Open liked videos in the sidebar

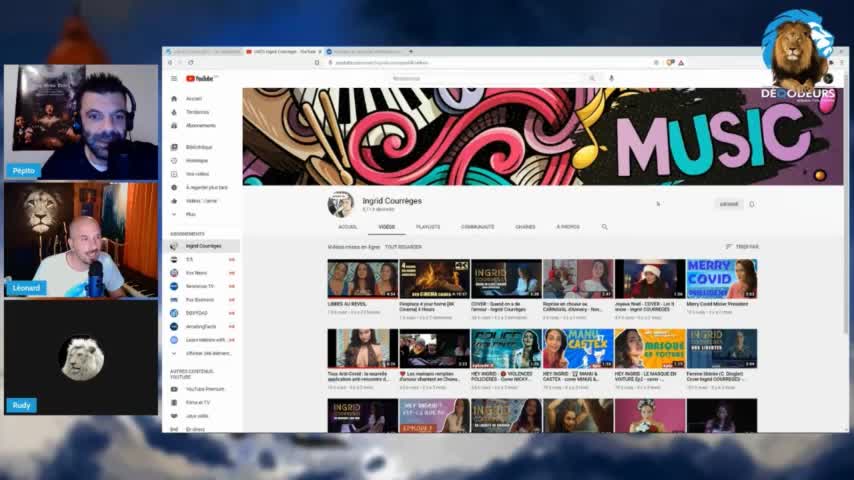pyautogui.click(x=201, y=201)
